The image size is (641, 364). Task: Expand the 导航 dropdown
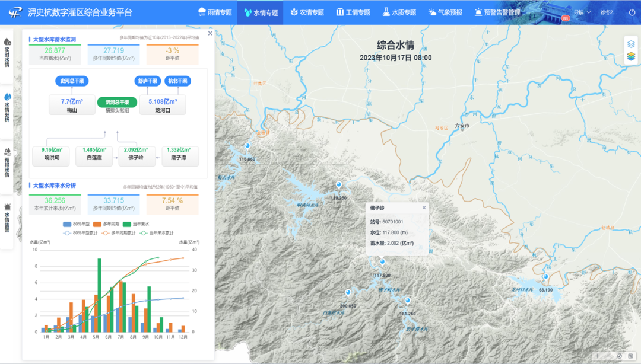point(582,12)
